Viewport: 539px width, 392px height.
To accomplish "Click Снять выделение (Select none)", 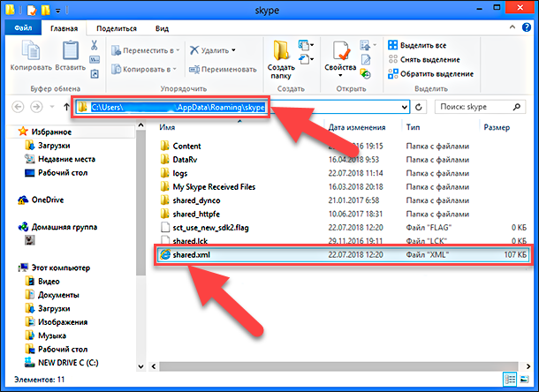I will click(x=424, y=59).
